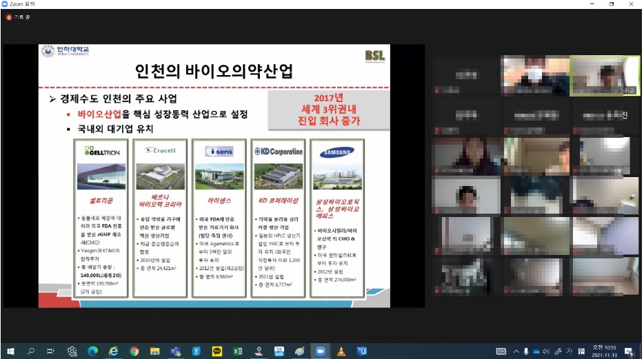Click the Samsung facility photo

coord(337,176)
